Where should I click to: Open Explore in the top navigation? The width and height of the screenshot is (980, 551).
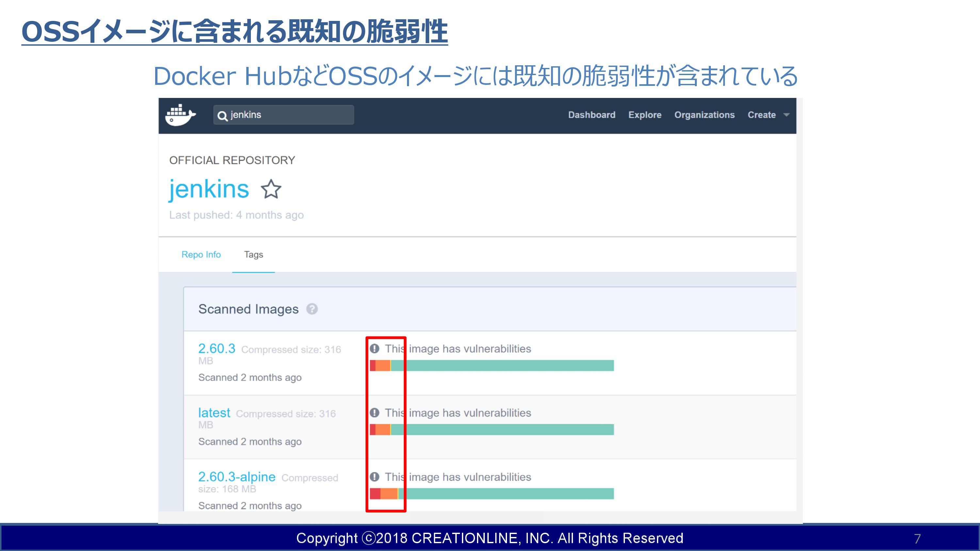645,115
